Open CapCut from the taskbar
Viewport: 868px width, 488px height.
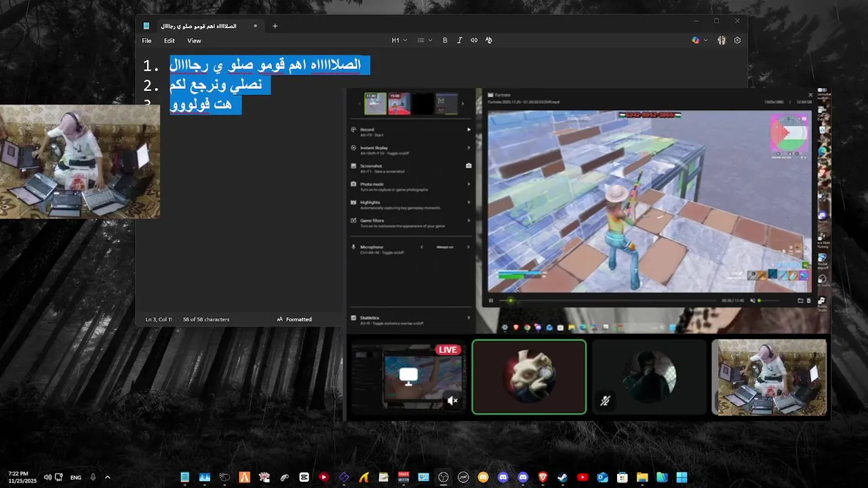[304, 477]
